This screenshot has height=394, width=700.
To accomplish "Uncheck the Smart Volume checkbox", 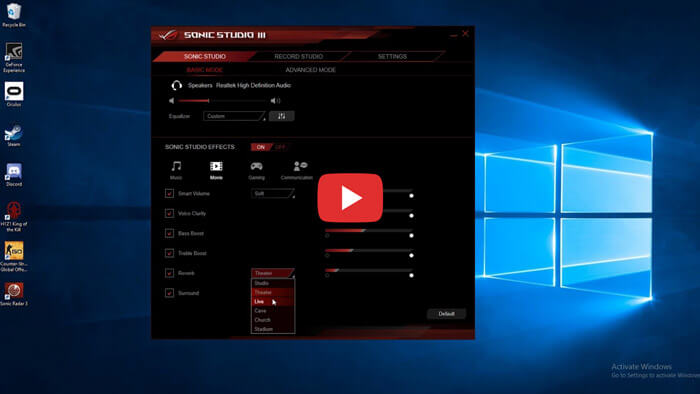I will pos(169,193).
